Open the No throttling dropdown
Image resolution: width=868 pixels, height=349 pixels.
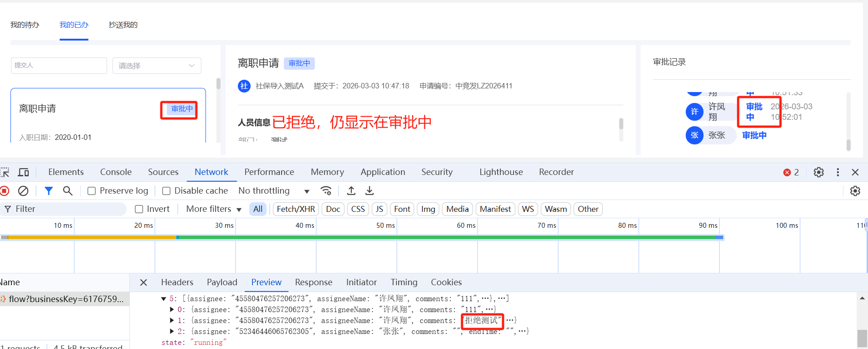click(274, 191)
